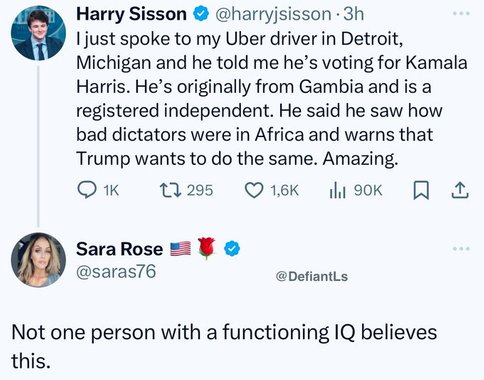Image resolution: width=484 pixels, height=380 pixels.
Task: Click Harry Sisson's tweet body text
Action: tap(272, 99)
